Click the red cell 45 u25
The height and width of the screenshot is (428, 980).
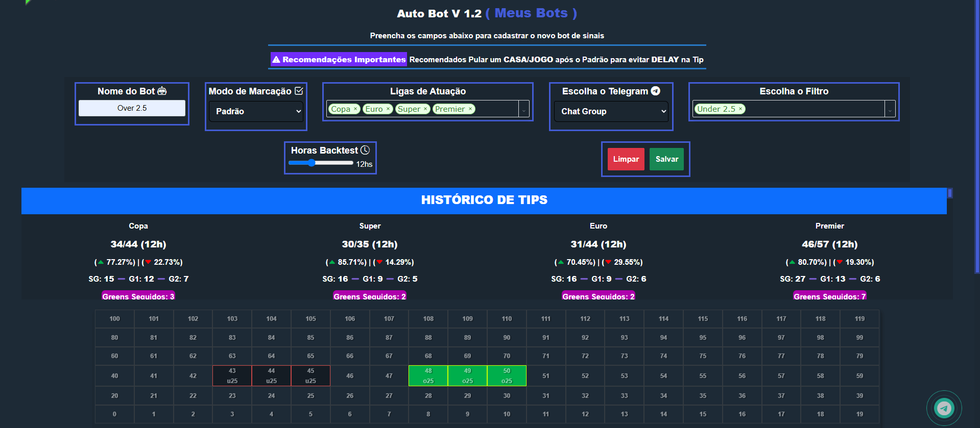[x=310, y=375]
